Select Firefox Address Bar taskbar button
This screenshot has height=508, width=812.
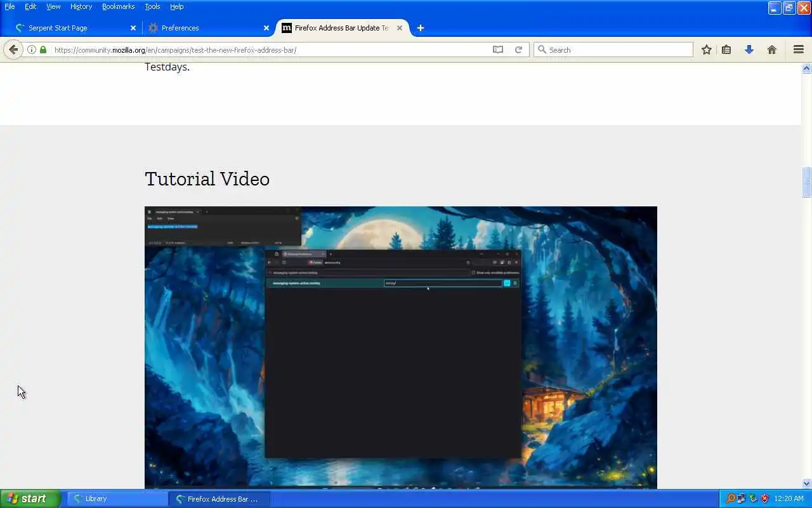point(219,498)
